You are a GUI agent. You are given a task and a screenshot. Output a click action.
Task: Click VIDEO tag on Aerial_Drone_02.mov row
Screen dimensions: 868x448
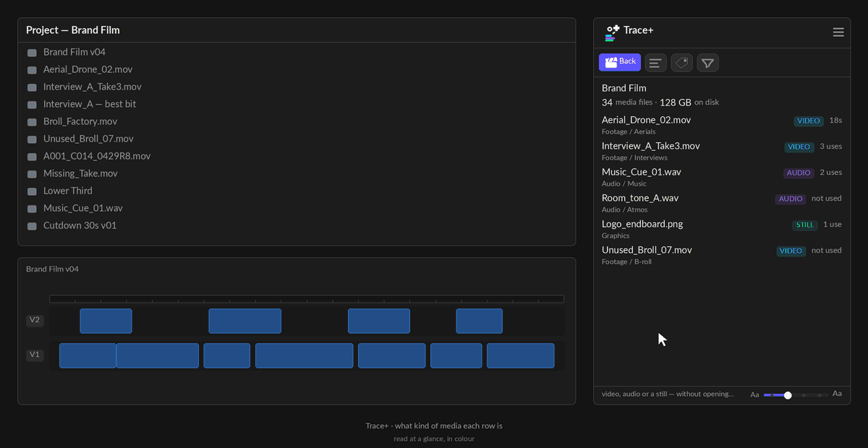point(809,121)
